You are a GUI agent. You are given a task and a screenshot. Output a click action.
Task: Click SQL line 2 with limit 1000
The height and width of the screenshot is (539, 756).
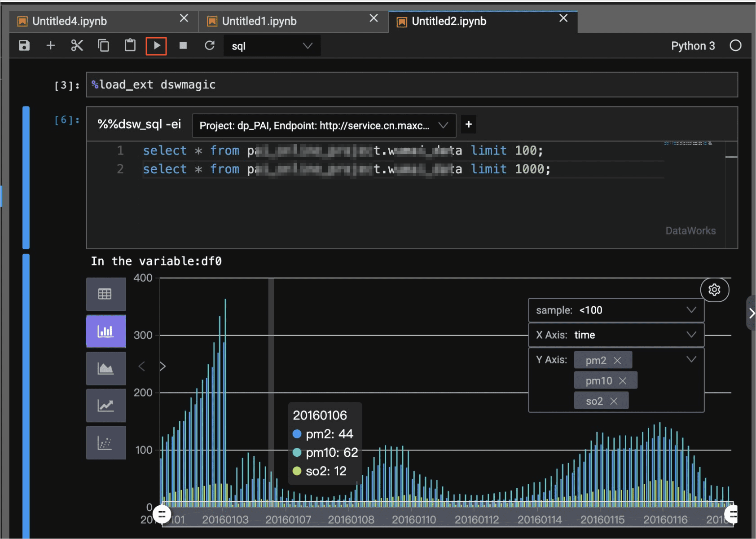(347, 169)
